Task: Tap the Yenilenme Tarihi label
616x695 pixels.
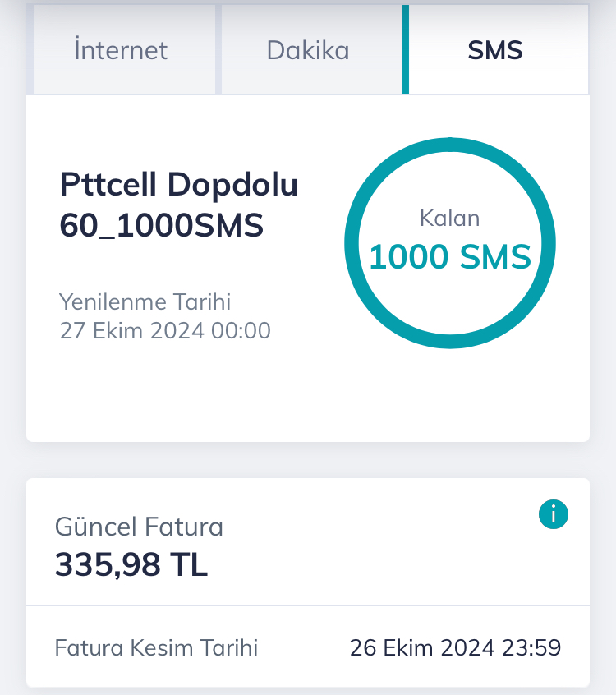Action: pyautogui.click(x=145, y=301)
